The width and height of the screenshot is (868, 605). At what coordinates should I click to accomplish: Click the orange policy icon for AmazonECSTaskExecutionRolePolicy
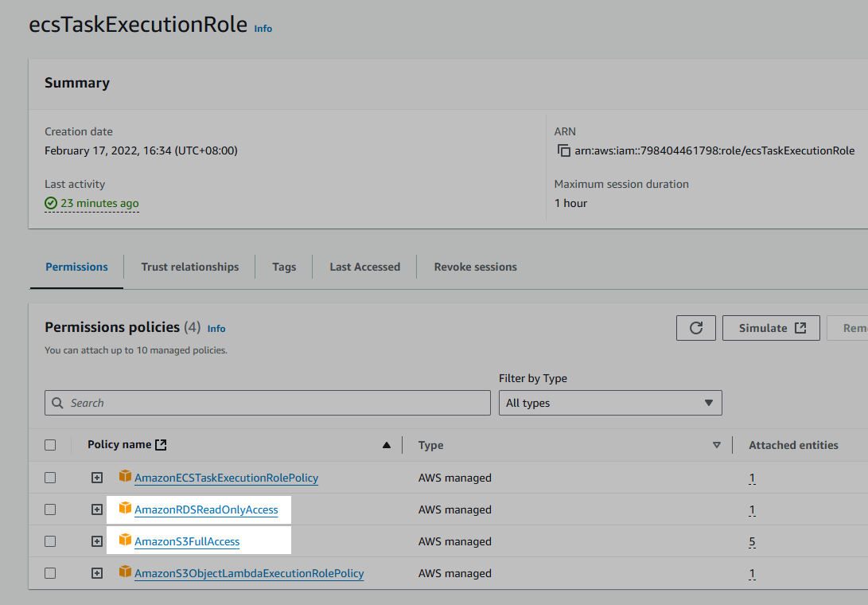(126, 477)
